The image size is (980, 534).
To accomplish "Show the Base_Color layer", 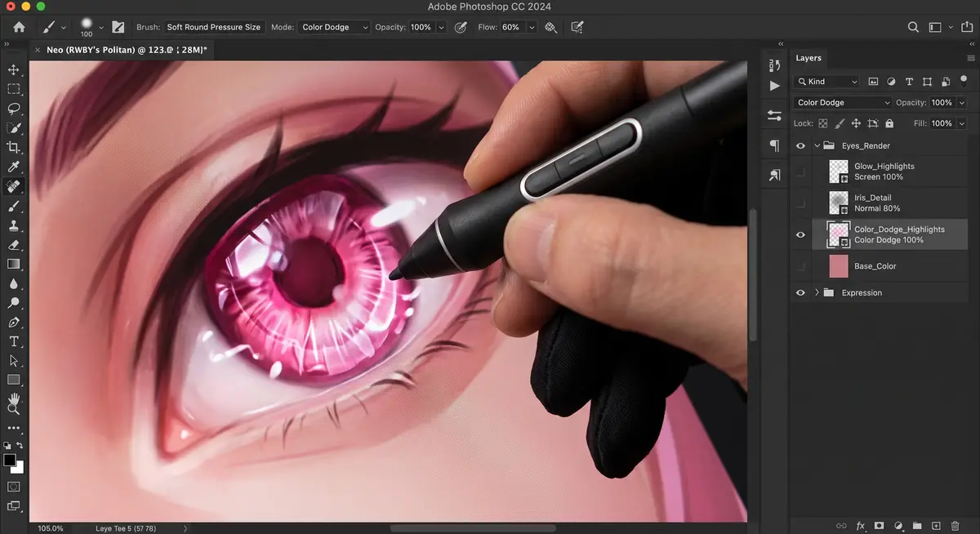I will click(800, 266).
